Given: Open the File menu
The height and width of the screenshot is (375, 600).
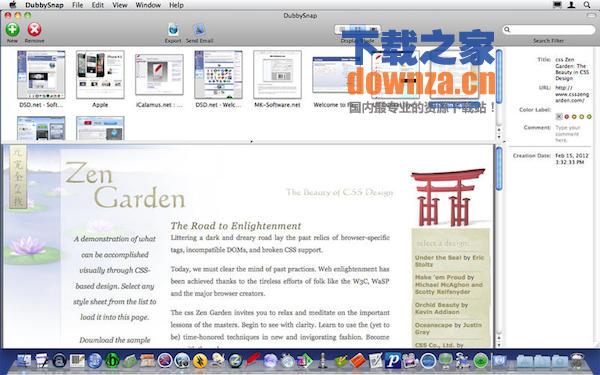Looking at the screenshot, I should (77, 5).
